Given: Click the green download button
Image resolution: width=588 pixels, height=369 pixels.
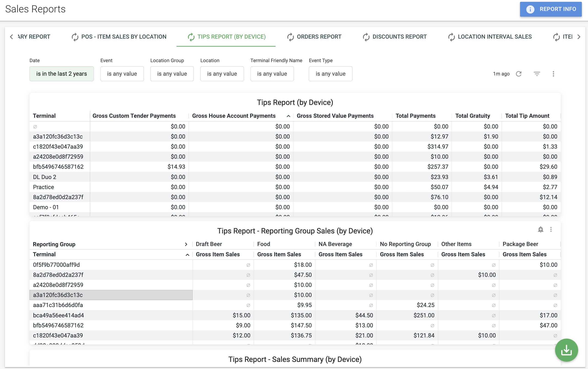Looking at the screenshot, I should click(x=566, y=350).
